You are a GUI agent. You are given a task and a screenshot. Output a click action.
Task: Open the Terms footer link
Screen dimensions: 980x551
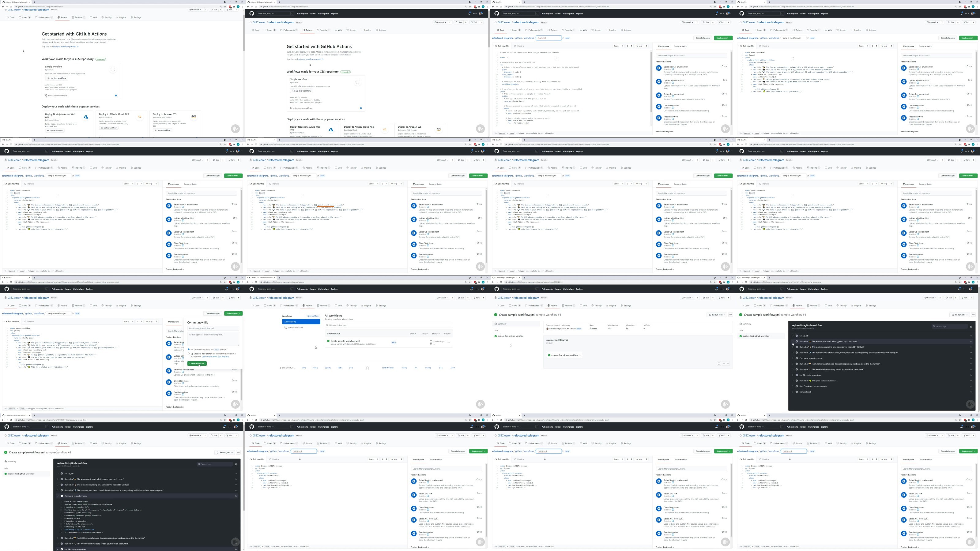tap(303, 368)
